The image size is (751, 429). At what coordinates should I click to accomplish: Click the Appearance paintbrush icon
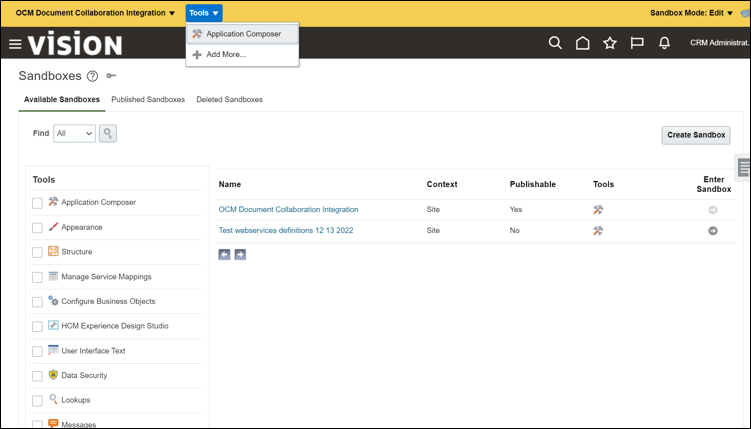pyautogui.click(x=53, y=226)
